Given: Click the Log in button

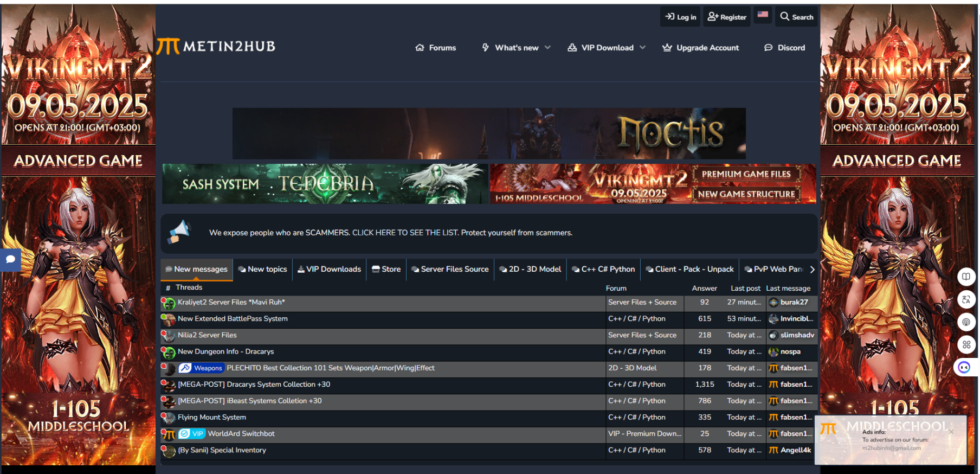Looking at the screenshot, I should [x=681, y=17].
